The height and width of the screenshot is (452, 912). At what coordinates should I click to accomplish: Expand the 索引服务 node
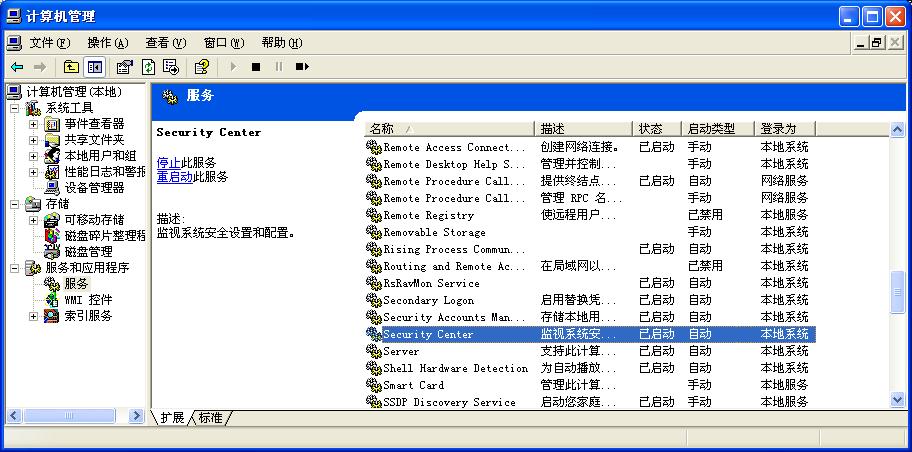33,316
